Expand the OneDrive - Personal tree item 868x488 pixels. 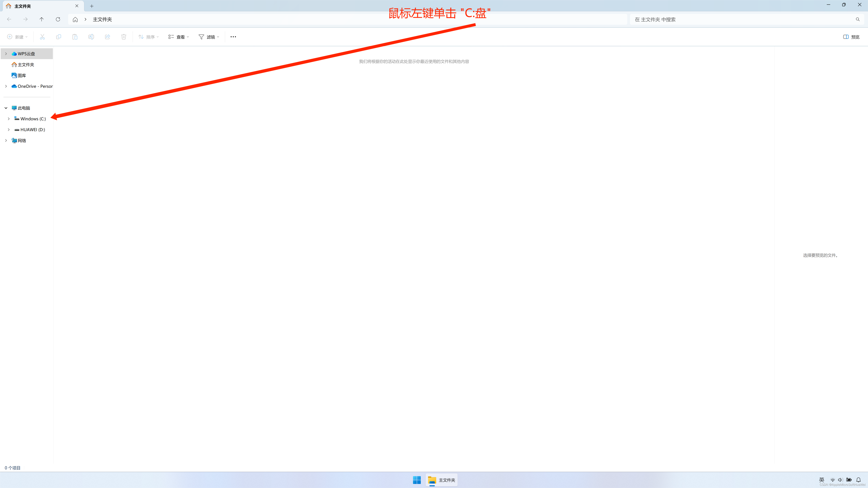[x=6, y=86]
